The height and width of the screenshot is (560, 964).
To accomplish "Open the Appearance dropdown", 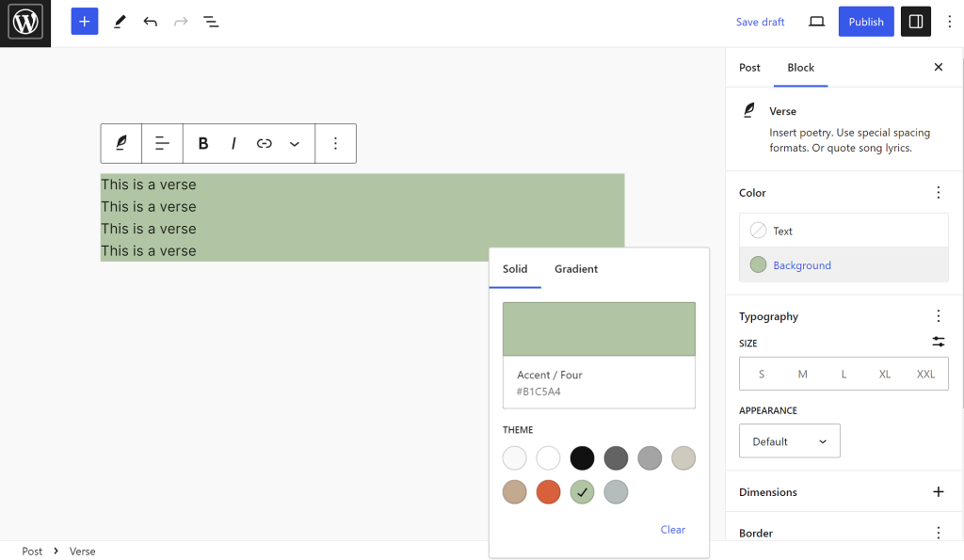I will pos(789,440).
